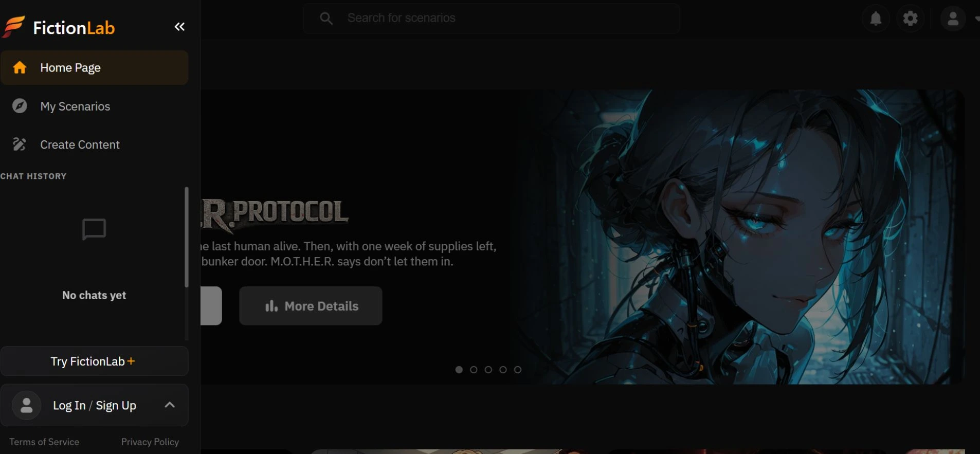Select the second carousel dot

click(x=474, y=370)
